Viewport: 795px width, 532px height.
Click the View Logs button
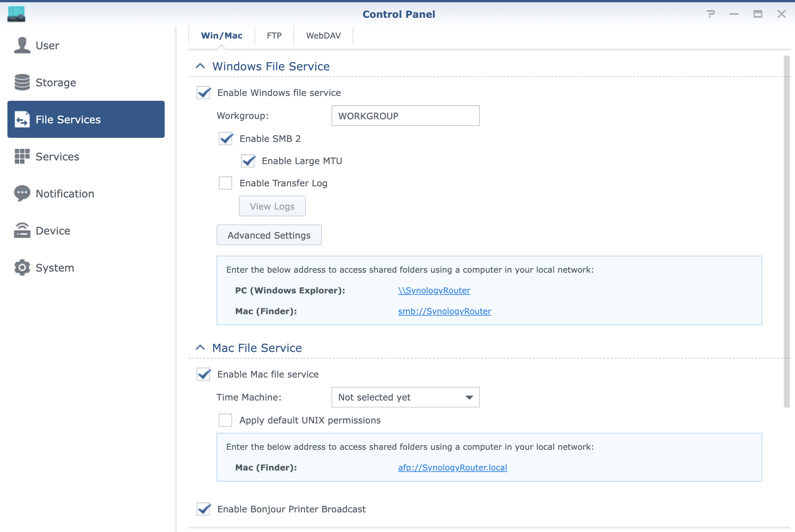(272, 206)
